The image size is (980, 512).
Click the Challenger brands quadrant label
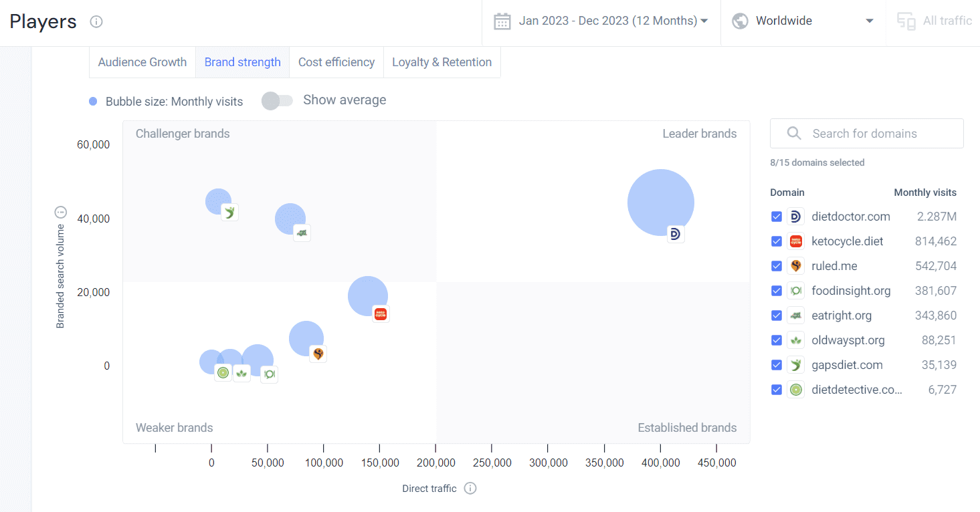[183, 134]
